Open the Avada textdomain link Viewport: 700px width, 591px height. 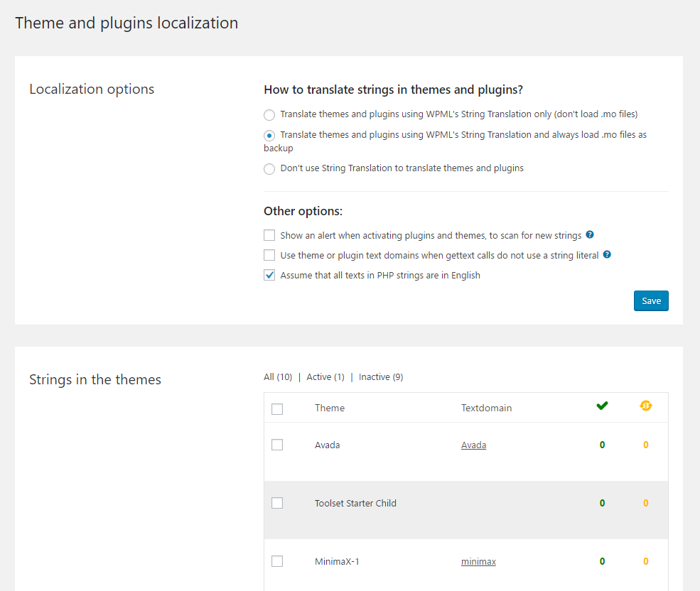click(x=474, y=445)
